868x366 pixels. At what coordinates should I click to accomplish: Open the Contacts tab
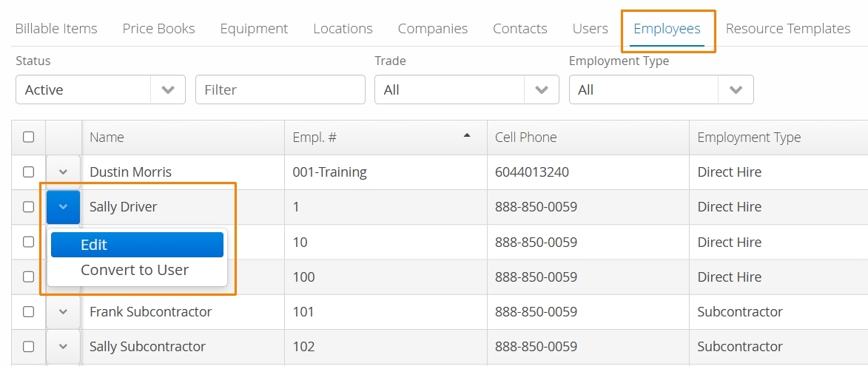(519, 29)
